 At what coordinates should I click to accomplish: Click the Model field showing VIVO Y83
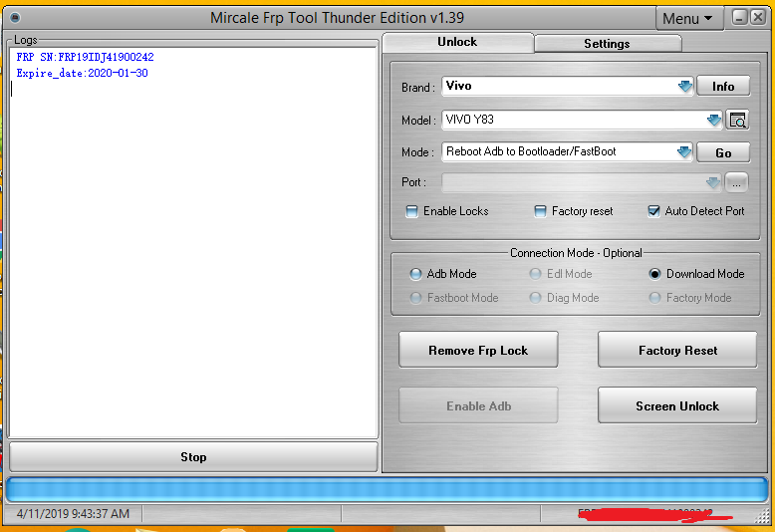point(582,120)
